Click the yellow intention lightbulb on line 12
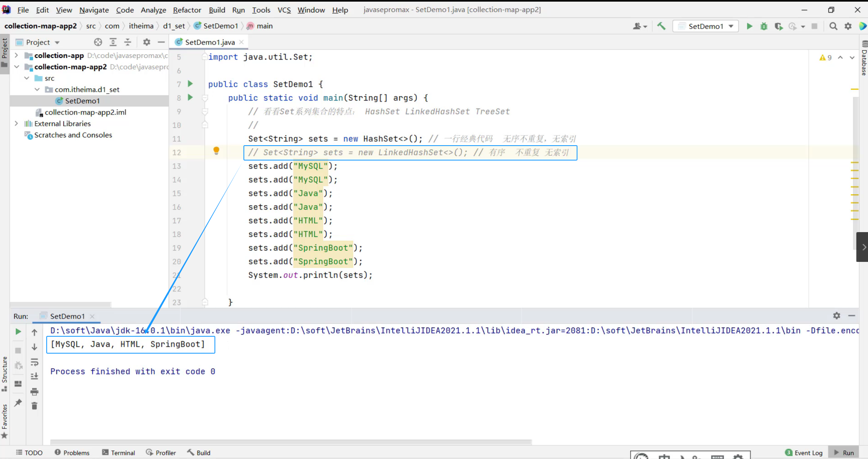The image size is (868, 459). (x=216, y=151)
